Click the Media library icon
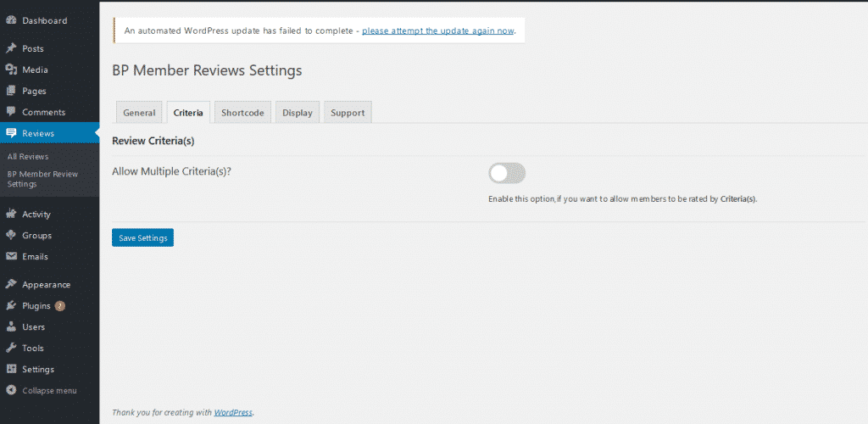This screenshot has height=424, width=868. click(10, 70)
